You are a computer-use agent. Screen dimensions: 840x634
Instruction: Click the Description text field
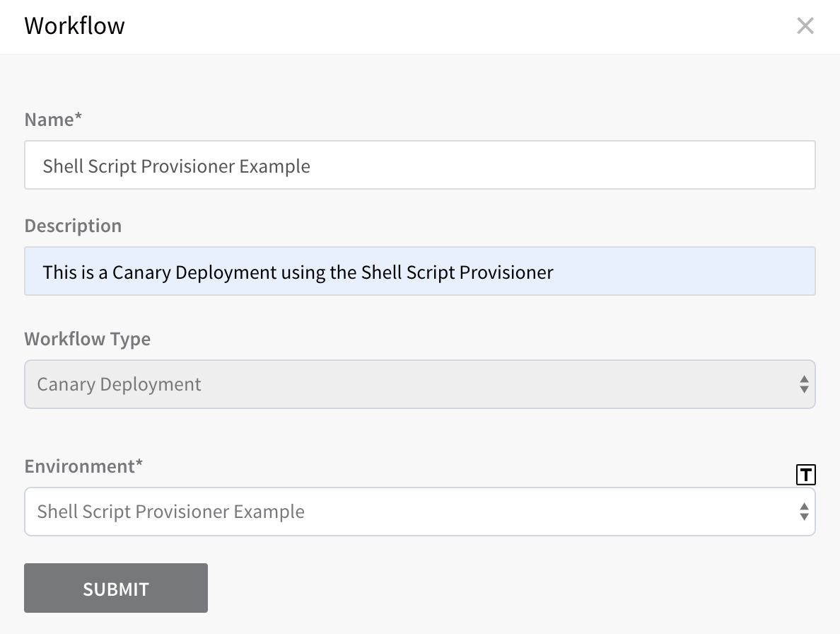(420, 271)
